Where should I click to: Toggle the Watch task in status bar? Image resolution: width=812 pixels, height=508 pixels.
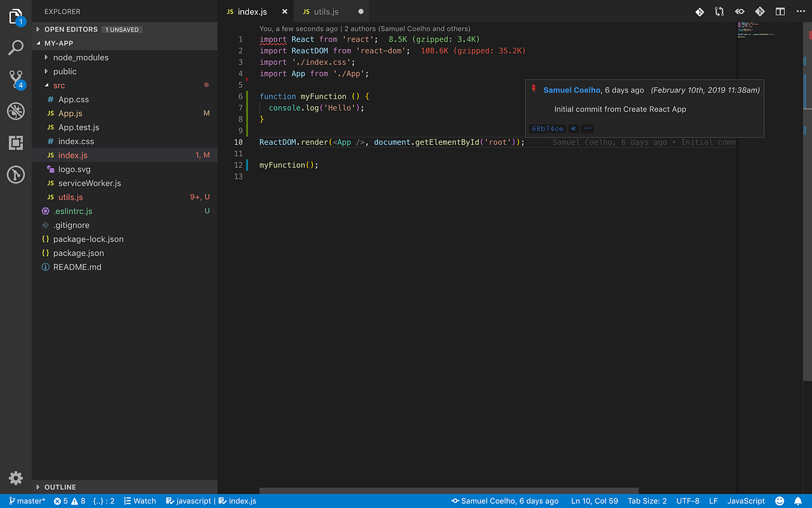coord(139,501)
